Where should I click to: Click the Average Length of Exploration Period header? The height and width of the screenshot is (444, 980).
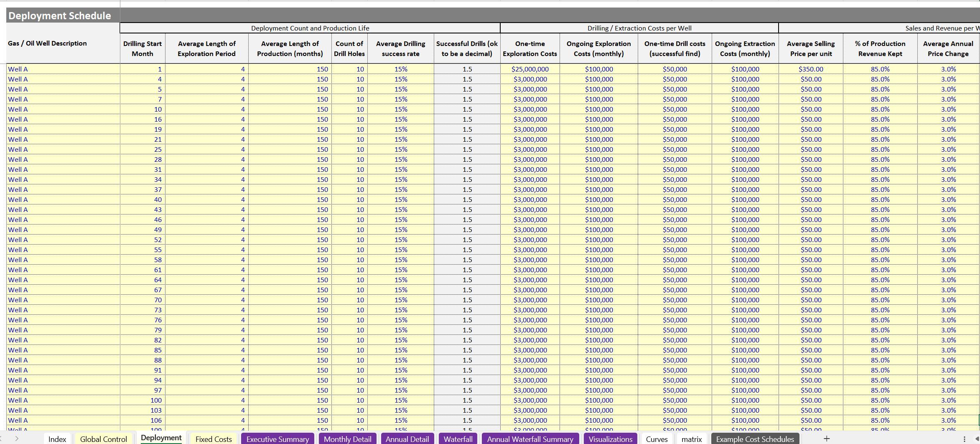click(x=206, y=48)
